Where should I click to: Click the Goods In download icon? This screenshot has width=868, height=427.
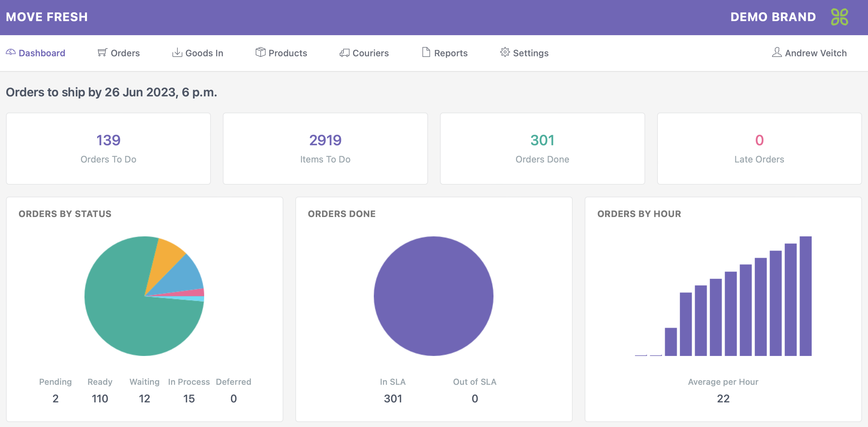(177, 52)
